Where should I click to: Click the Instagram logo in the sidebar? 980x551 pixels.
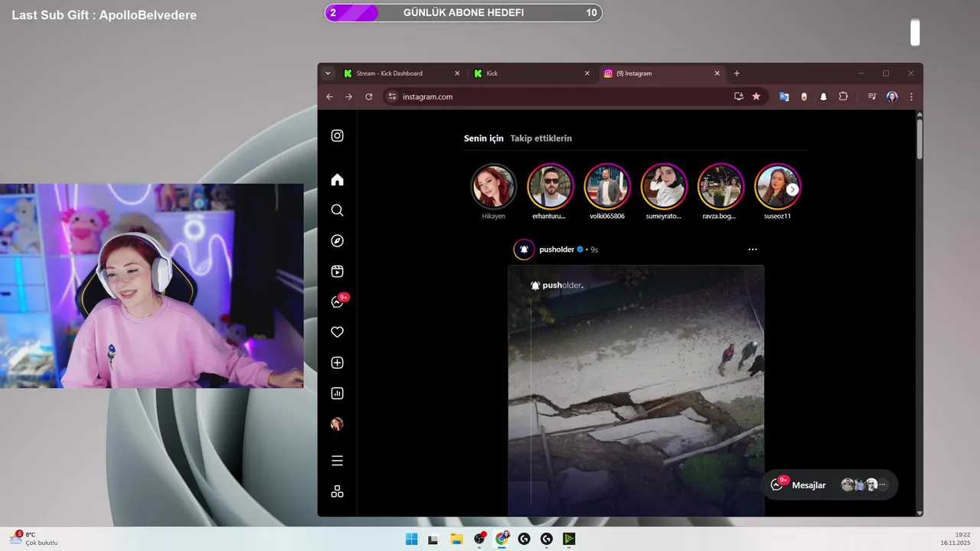point(337,135)
